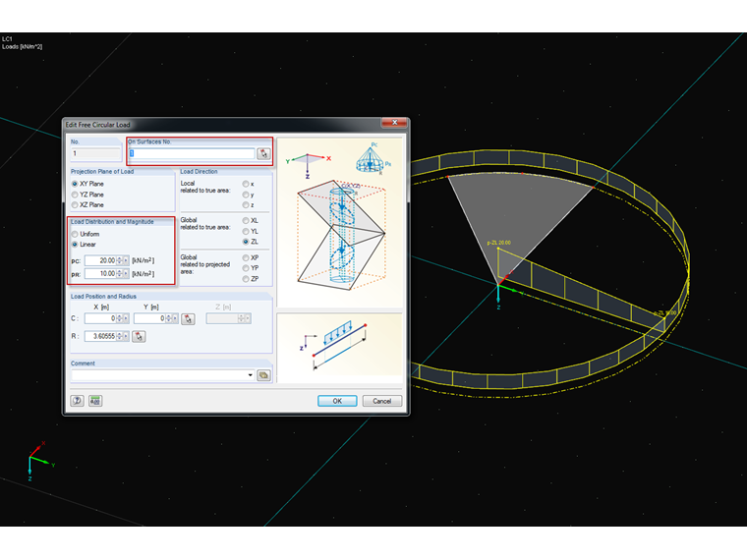Select global YL load direction
The image size is (747, 560).
(x=246, y=231)
